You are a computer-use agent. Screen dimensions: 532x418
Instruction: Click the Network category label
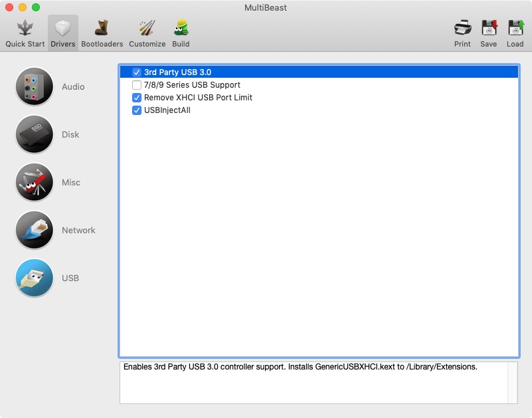point(78,230)
